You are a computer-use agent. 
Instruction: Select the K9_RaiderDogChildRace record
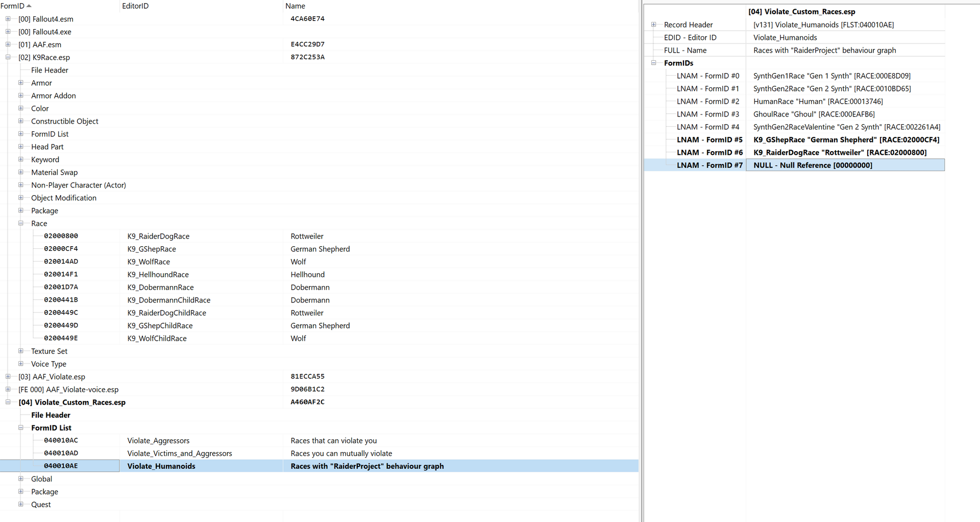319,313
